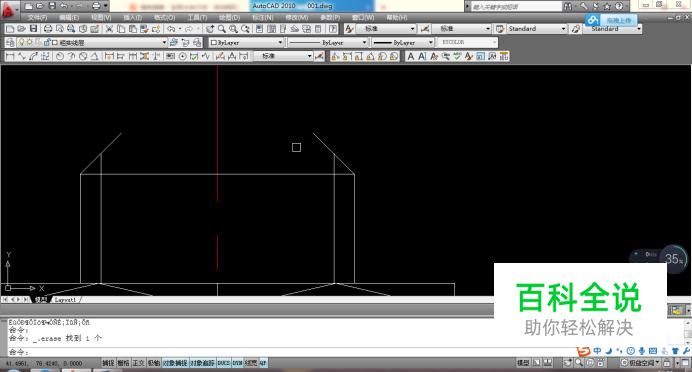
Task: Select the Zoom Realtime magnifier icon
Action: pos(222,29)
